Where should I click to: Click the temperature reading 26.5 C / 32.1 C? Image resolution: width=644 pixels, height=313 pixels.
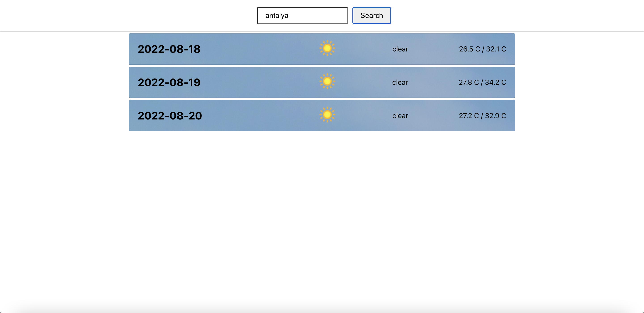482,49
